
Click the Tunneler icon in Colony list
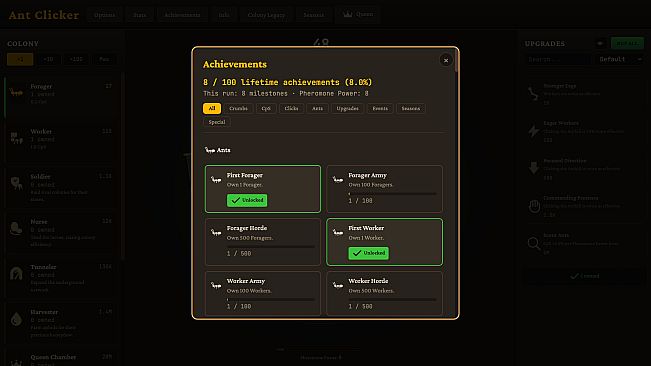(x=16, y=273)
